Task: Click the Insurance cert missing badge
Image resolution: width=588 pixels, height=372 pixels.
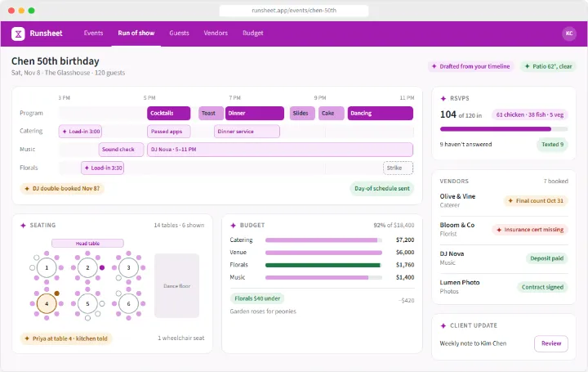Action: pyautogui.click(x=530, y=230)
